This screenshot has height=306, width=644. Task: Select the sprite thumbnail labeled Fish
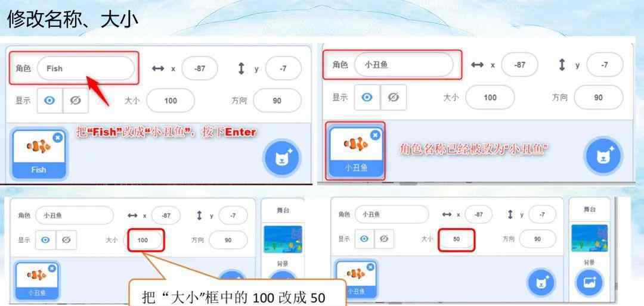(x=39, y=154)
